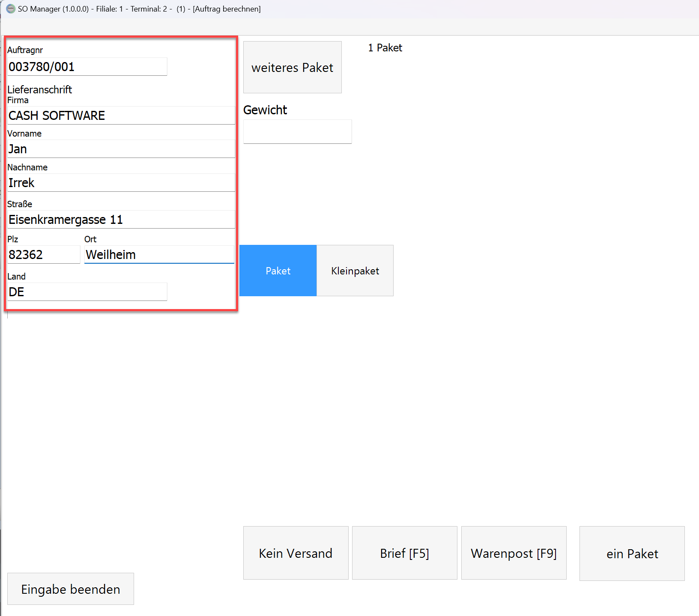Select Warenpost [F9] shipping
This screenshot has width=699, height=616.
(x=514, y=553)
